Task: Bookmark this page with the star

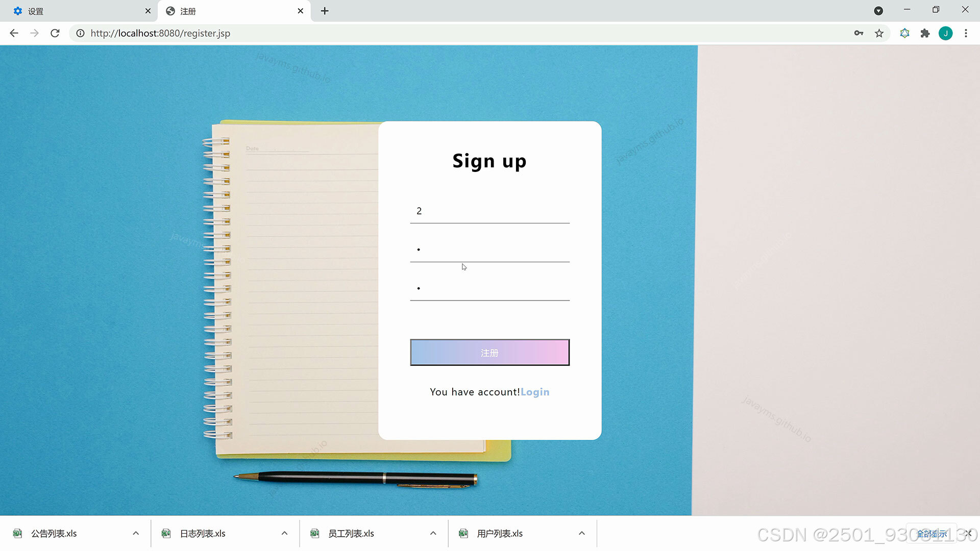Action: (x=879, y=33)
